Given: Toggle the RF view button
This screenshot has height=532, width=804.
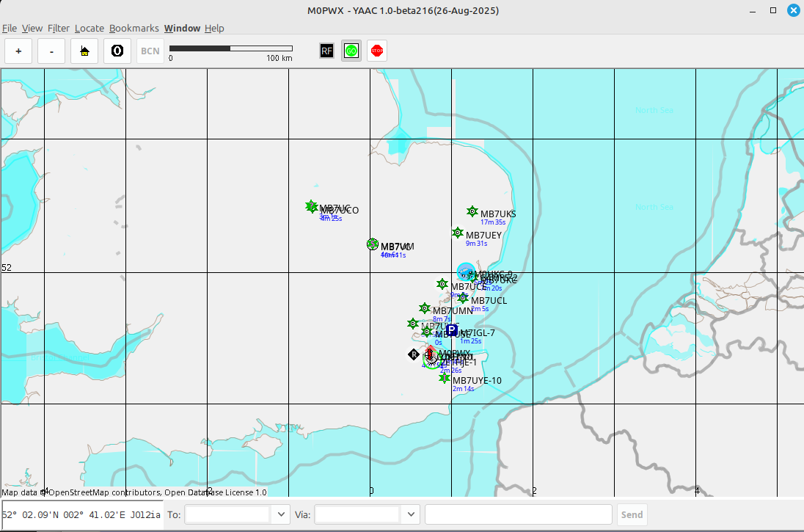Looking at the screenshot, I should pos(326,51).
